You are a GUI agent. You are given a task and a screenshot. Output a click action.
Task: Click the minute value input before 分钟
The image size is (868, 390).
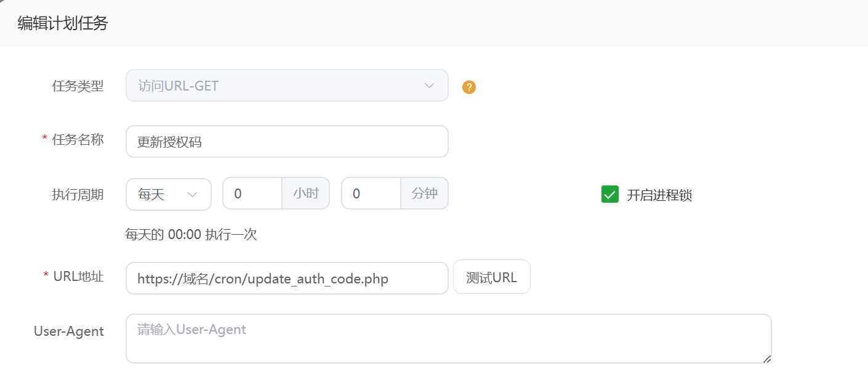pos(371,194)
